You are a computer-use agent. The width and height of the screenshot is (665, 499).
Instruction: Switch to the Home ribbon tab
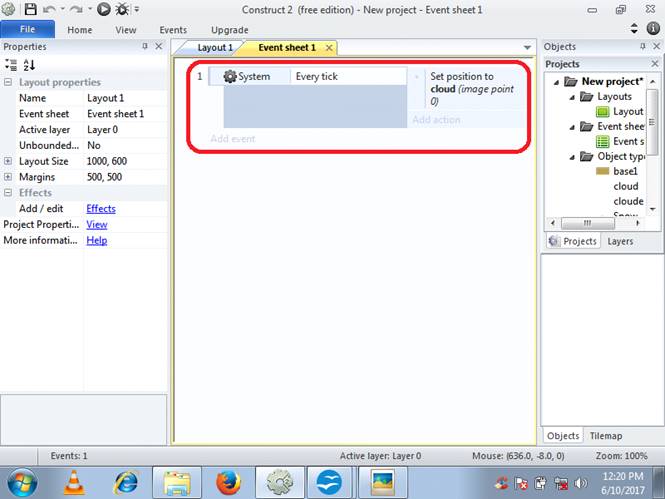coord(80,30)
